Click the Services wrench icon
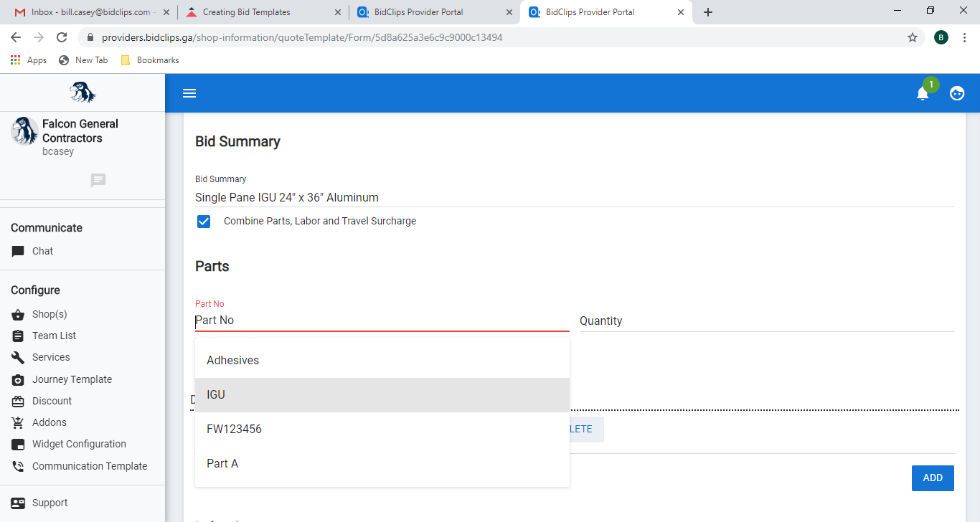This screenshot has width=980, height=522. (18, 357)
